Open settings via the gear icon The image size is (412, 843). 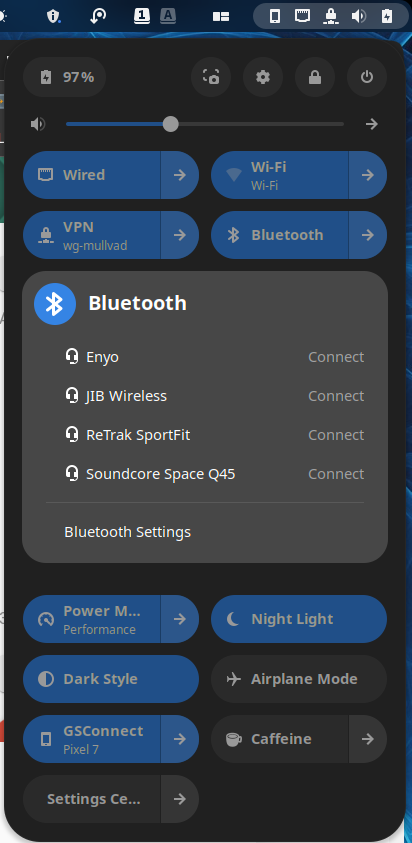263,77
